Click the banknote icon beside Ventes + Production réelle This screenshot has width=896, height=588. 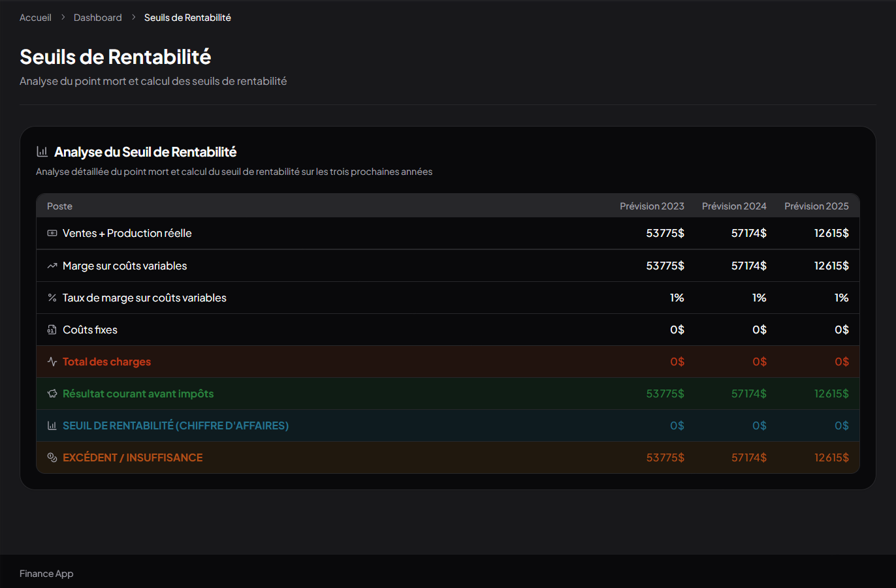[x=52, y=233]
